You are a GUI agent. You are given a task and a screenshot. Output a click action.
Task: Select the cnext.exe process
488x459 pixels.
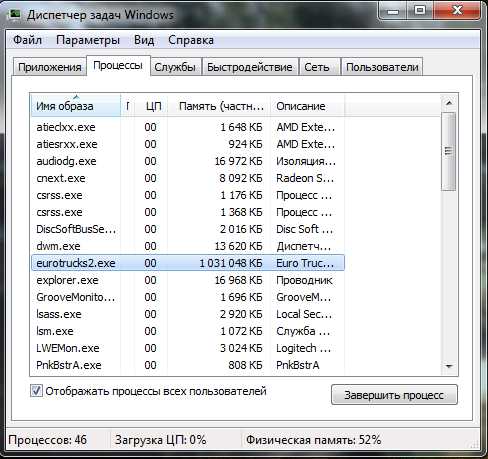pos(187,178)
